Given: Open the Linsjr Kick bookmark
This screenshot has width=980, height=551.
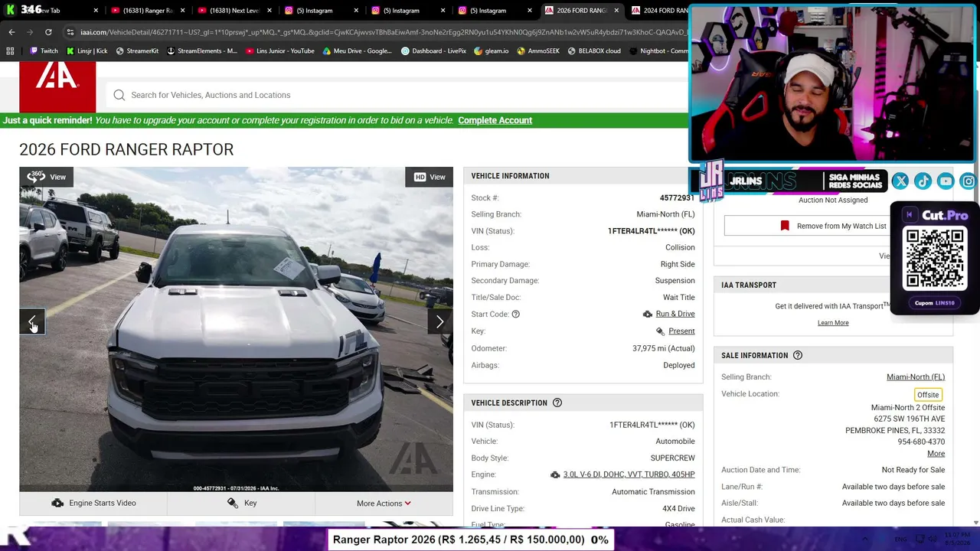Looking at the screenshot, I should pyautogui.click(x=87, y=51).
